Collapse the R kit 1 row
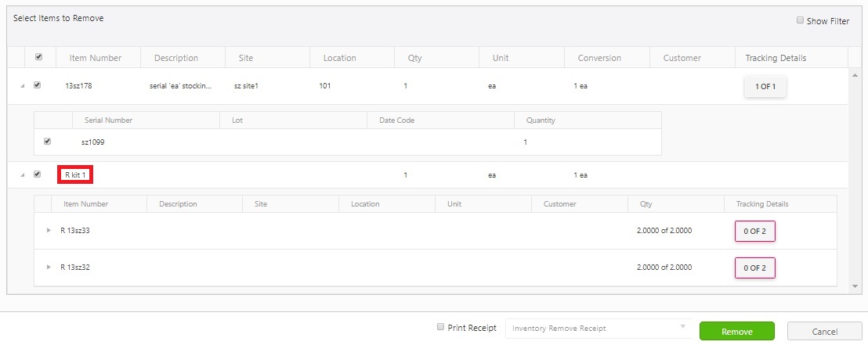Screen dimensions: 868x345 tap(21, 175)
